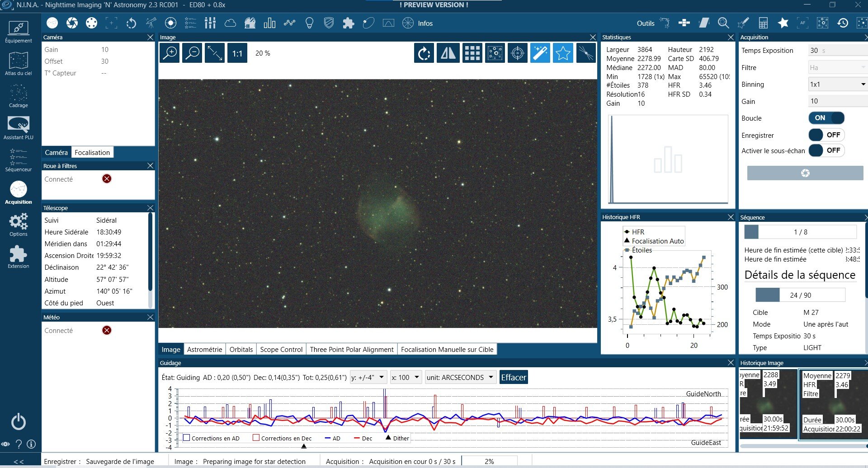Toggle the Activer le sous-échantillon switch
This screenshot has width=868, height=468.
[826, 150]
